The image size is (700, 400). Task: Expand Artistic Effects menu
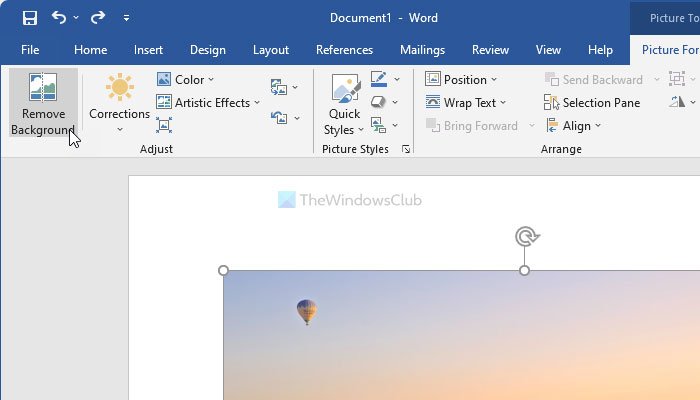click(208, 103)
